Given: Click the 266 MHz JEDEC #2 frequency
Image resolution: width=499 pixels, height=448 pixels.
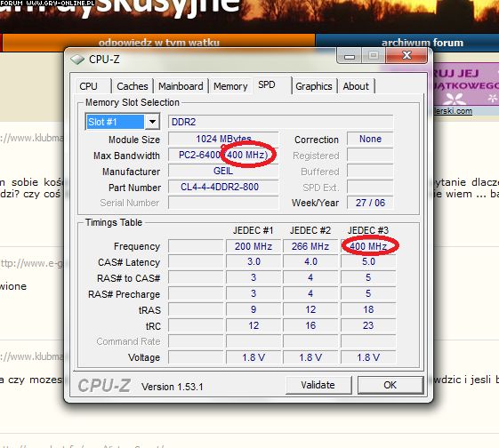Looking at the screenshot, I should [310, 246].
